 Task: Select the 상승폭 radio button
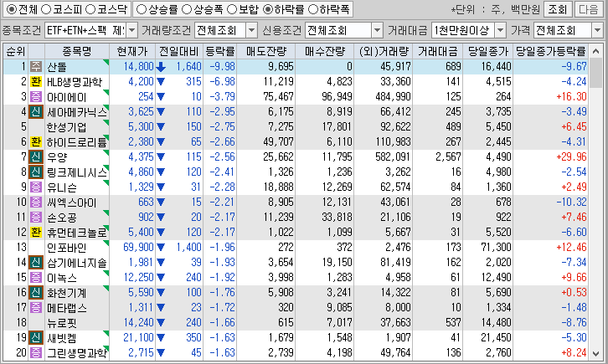[187, 9]
